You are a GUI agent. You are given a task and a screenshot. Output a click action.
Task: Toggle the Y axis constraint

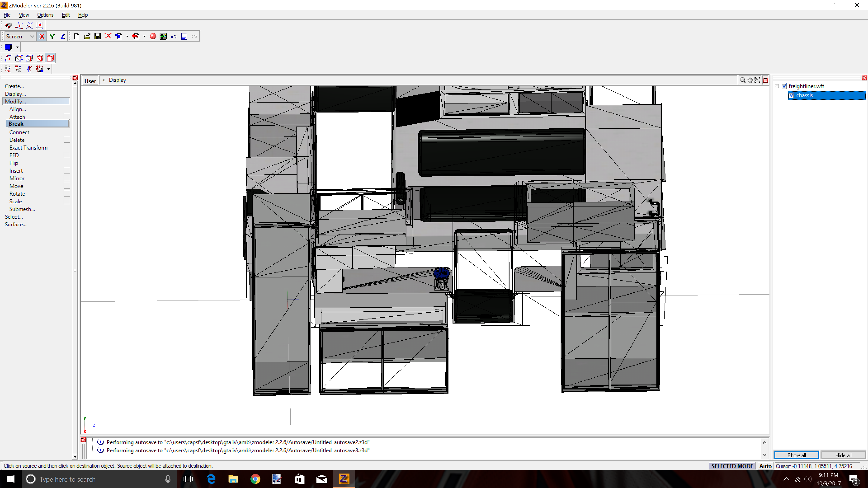(52, 36)
